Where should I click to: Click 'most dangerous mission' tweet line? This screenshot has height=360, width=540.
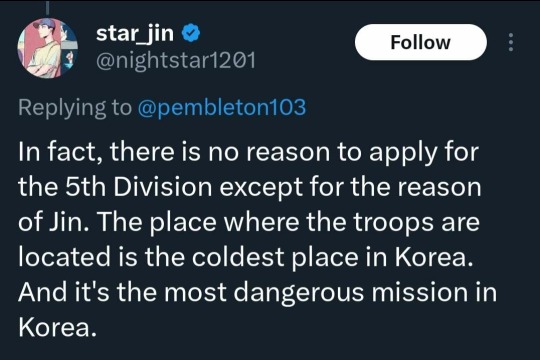258,292
